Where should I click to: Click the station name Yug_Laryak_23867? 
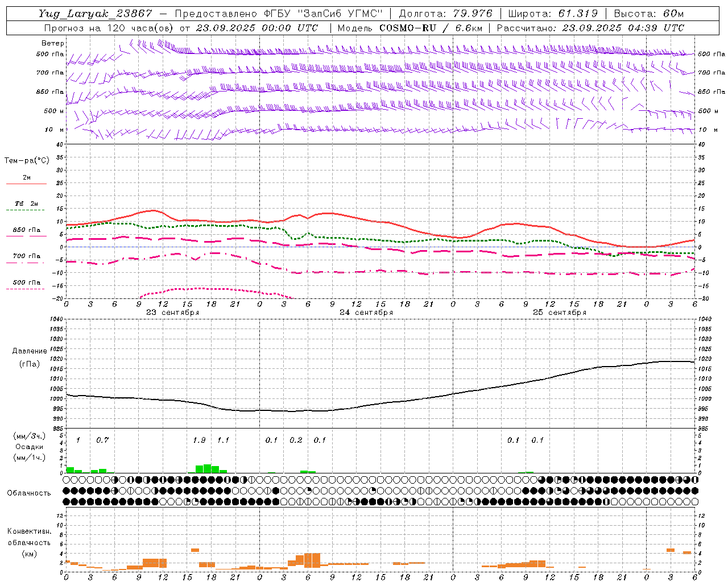coord(96,14)
